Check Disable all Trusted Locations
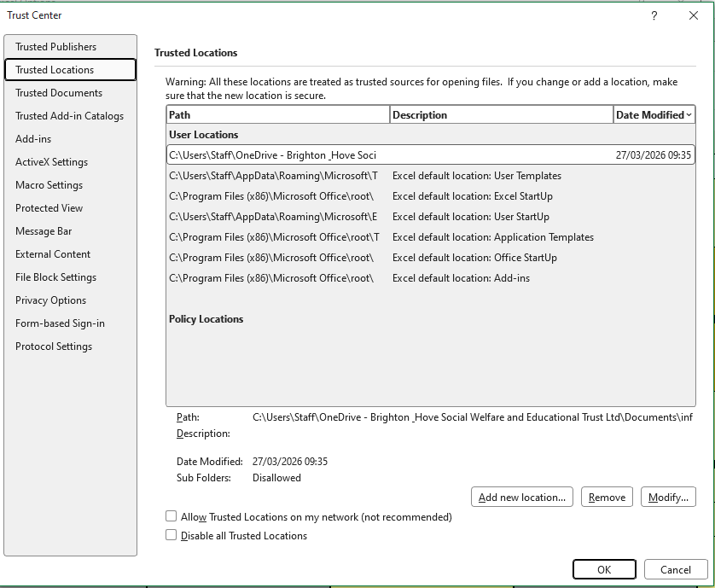This screenshot has width=715, height=588. point(171,536)
